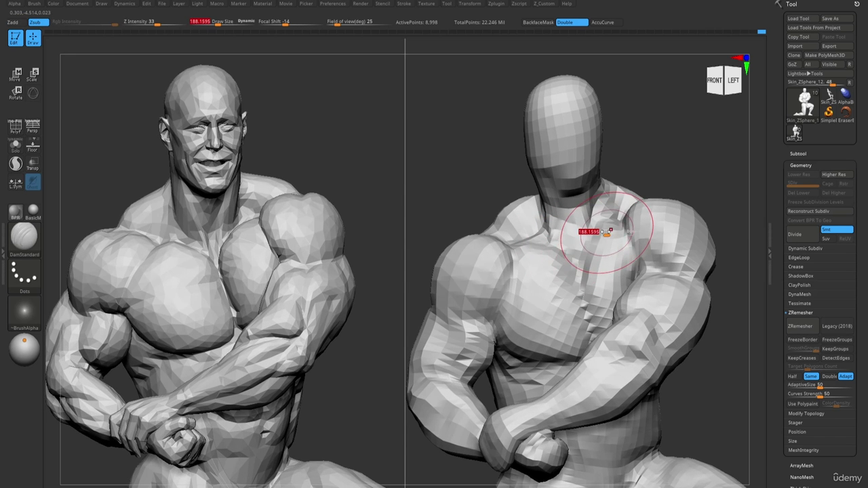Image resolution: width=868 pixels, height=488 pixels.
Task: Toggle Persp perspective view
Action: coord(32,126)
